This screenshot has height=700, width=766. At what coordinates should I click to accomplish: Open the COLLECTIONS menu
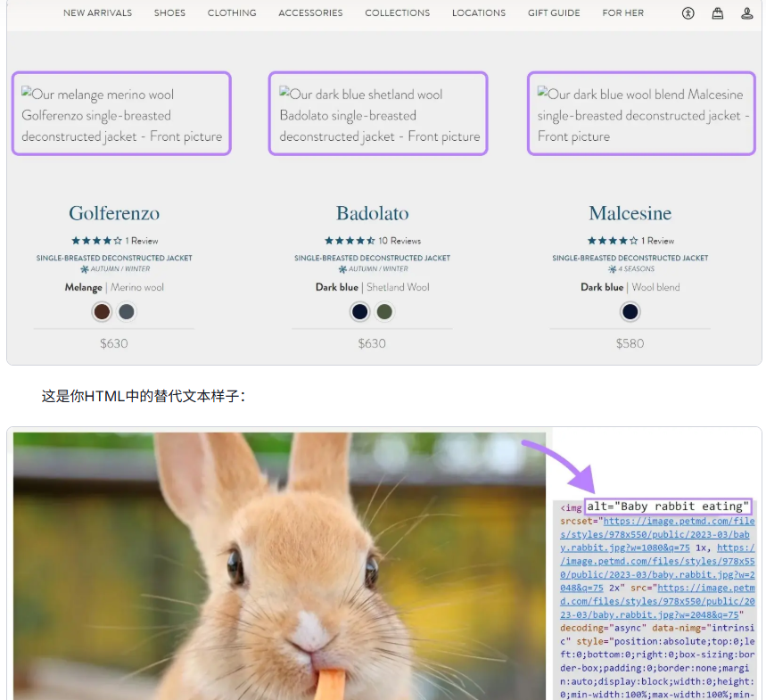[397, 13]
